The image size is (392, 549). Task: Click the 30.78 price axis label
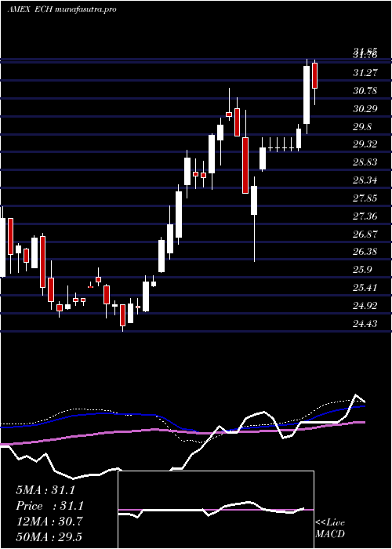coord(366,91)
